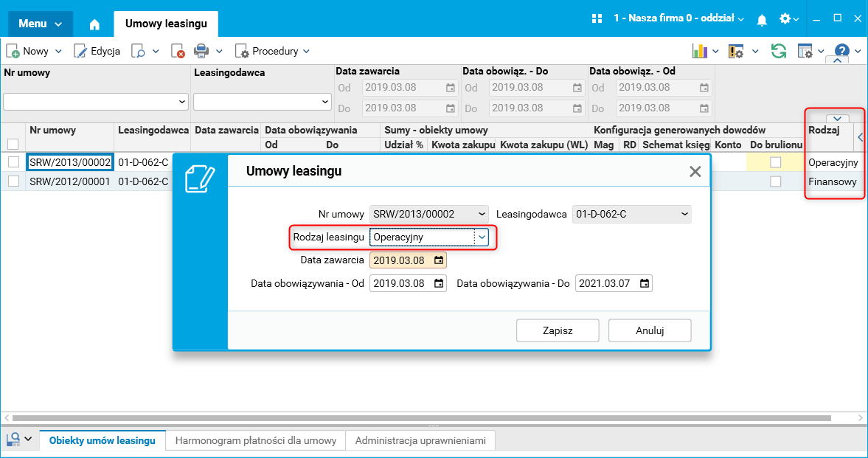Screen dimensions: 868x458
Task: Click the Data obowiązywania - Do date field
Action: 614,283
